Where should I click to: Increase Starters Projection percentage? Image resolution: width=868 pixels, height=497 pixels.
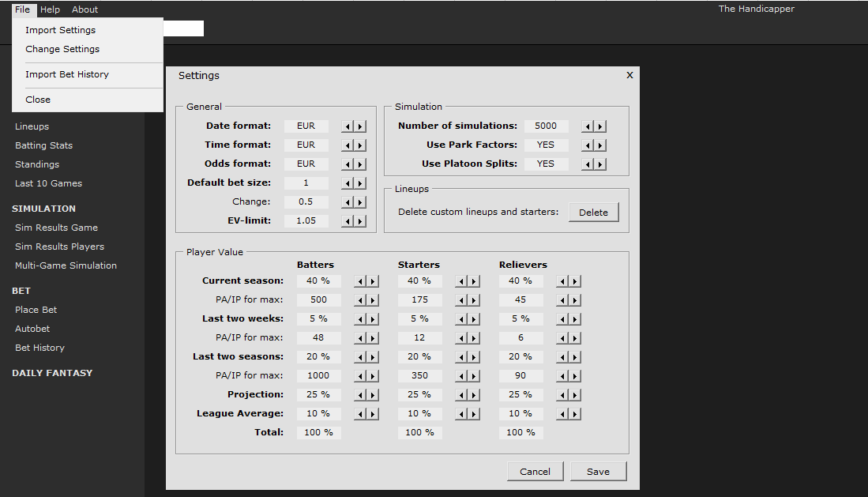(474, 395)
